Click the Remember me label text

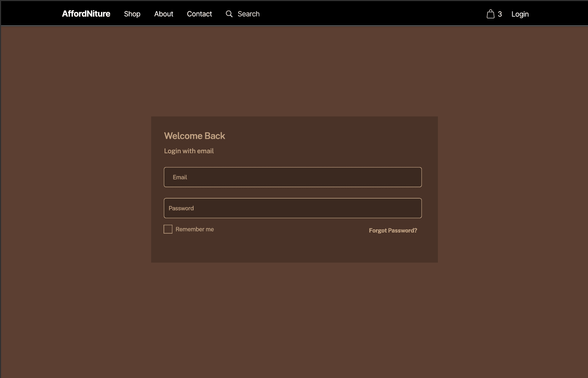point(194,229)
